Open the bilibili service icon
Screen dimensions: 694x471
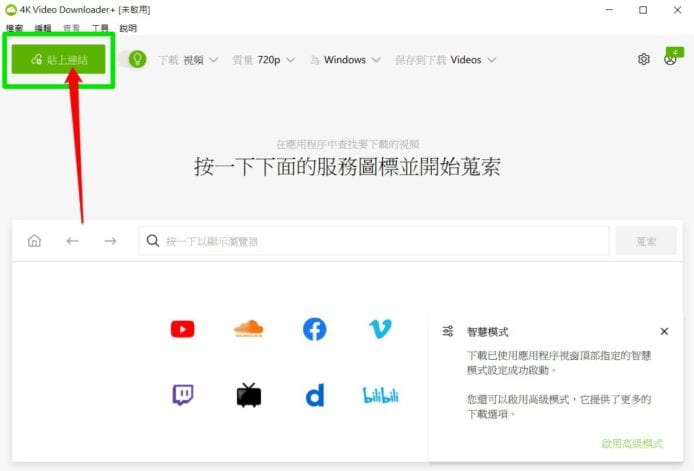380,395
